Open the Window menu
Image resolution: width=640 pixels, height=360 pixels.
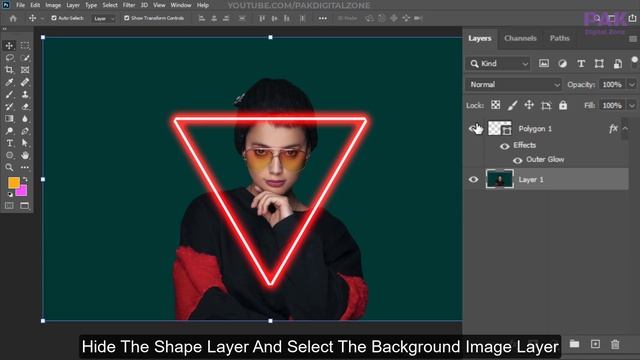pos(181,5)
